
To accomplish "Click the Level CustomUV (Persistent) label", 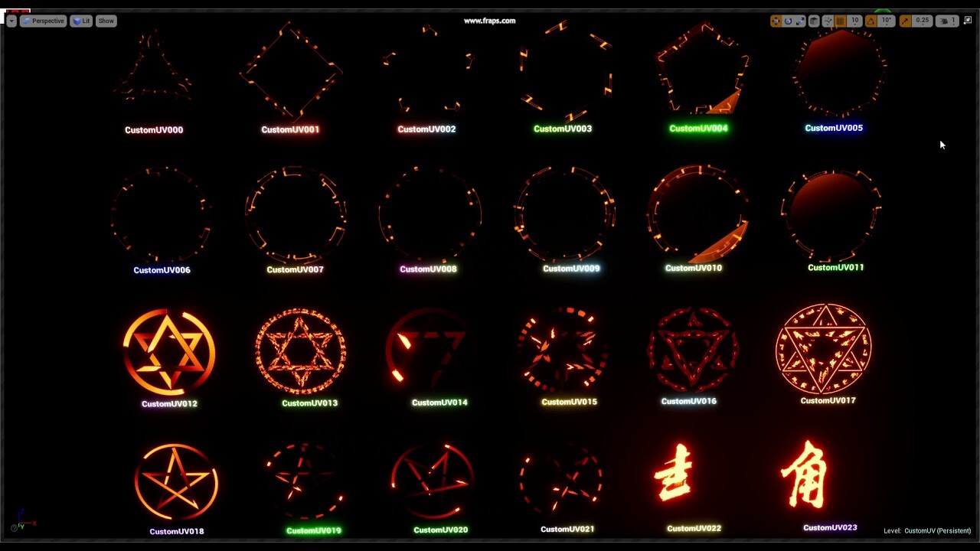I will click(x=926, y=530).
